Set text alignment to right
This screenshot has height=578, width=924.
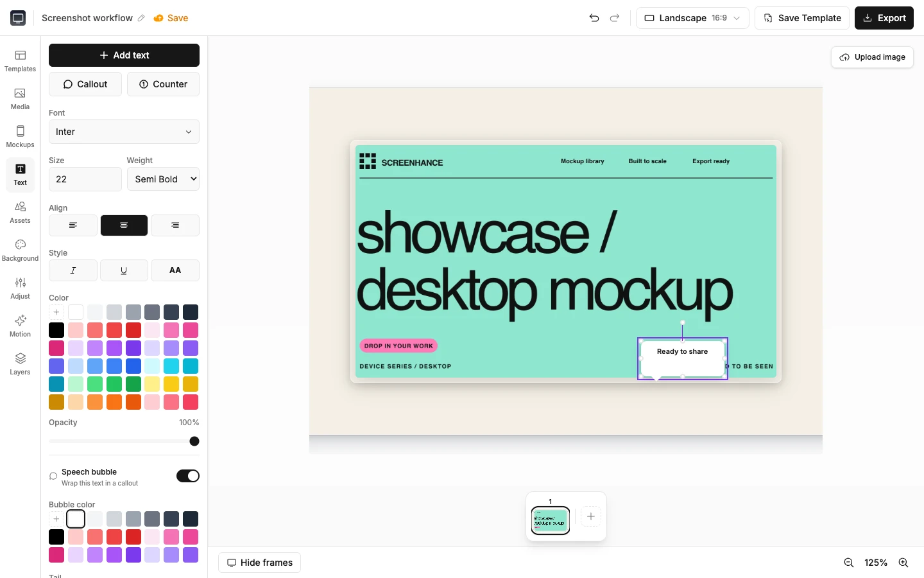[175, 225]
